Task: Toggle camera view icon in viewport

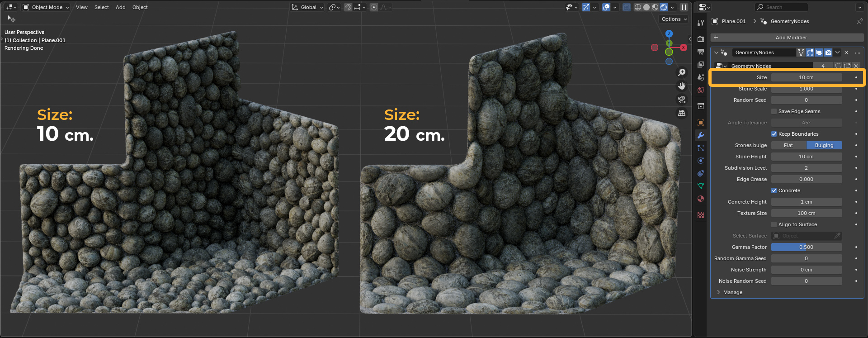Action: (x=682, y=100)
